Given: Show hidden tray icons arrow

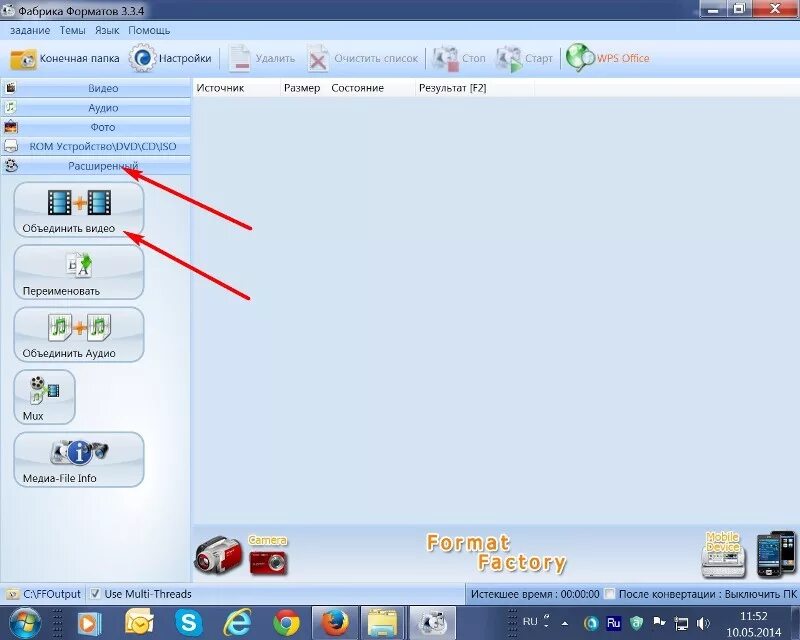Looking at the screenshot, I should [x=565, y=623].
